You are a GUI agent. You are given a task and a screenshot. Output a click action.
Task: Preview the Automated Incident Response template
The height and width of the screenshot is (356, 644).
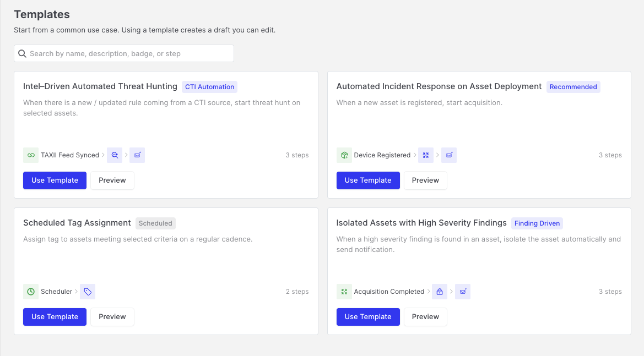point(425,180)
